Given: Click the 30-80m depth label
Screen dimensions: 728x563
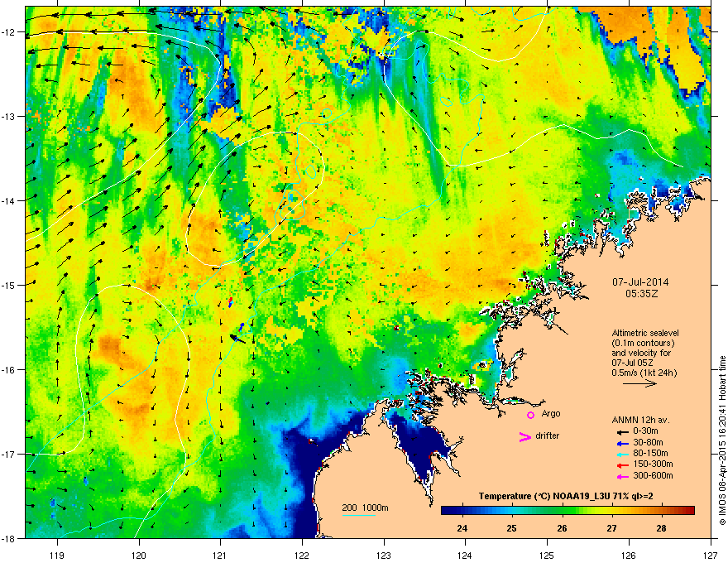Looking at the screenshot, I should pos(648,443).
